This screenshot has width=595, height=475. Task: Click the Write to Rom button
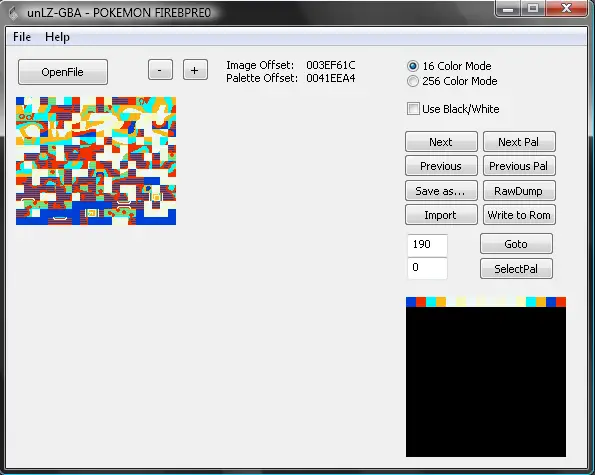519,215
